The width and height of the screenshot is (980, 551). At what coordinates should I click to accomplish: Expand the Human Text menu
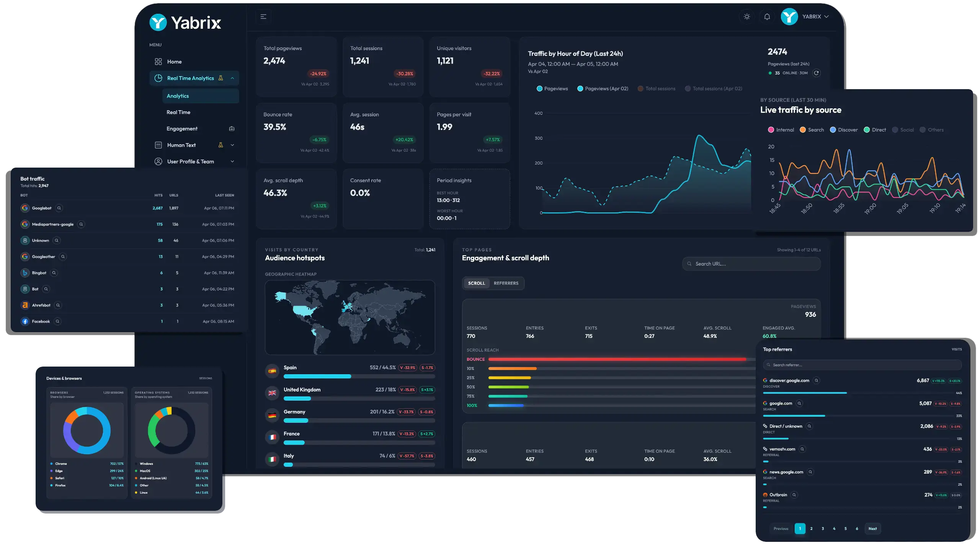(232, 145)
